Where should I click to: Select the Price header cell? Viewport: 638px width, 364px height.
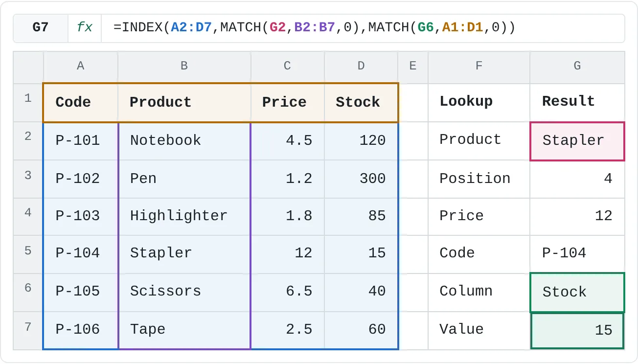(288, 102)
